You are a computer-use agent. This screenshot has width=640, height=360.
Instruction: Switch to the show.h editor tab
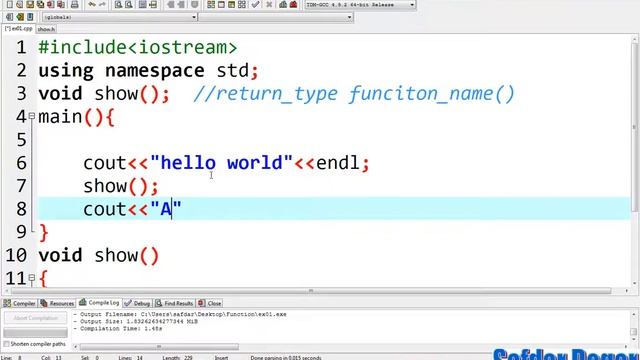click(x=46, y=29)
